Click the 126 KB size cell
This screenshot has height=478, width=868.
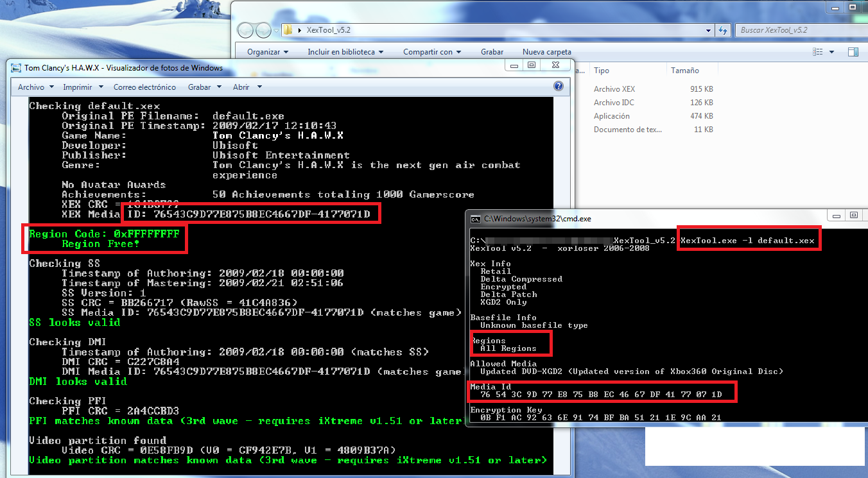(x=701, y=103)
